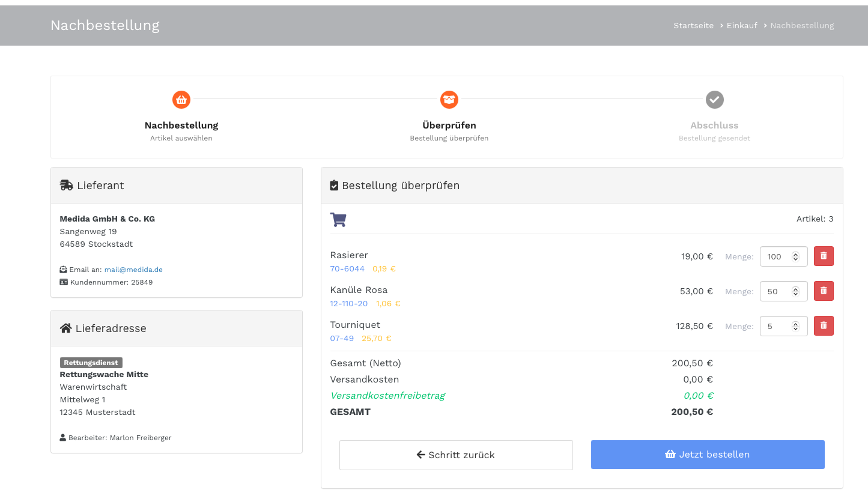Click the Schritt zurück button
Viewport: 868px width, 502px height.
(x=456, y=455)
